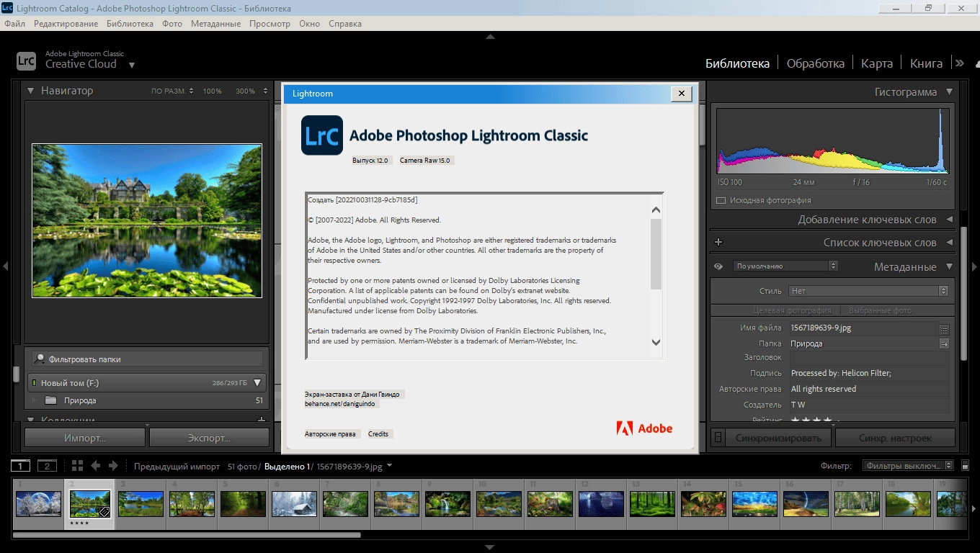Switch to the Библиотека module
The image size is (980, 553).
[x=737, y=63]
